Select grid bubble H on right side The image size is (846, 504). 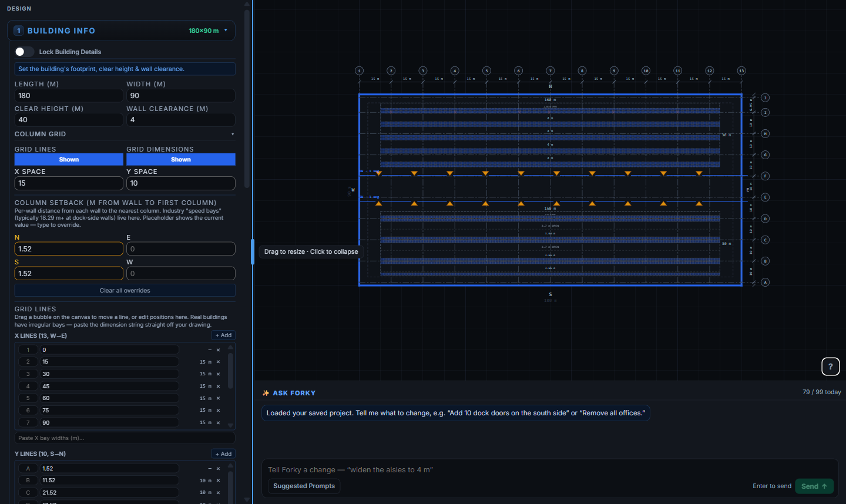click(765, 133)
